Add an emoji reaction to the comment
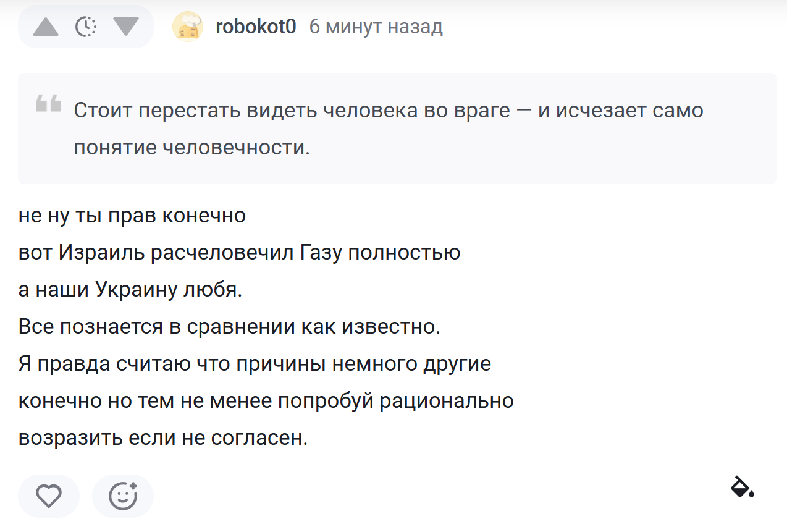The width and height of the screenshot is (787, 532). coord(122,496)
